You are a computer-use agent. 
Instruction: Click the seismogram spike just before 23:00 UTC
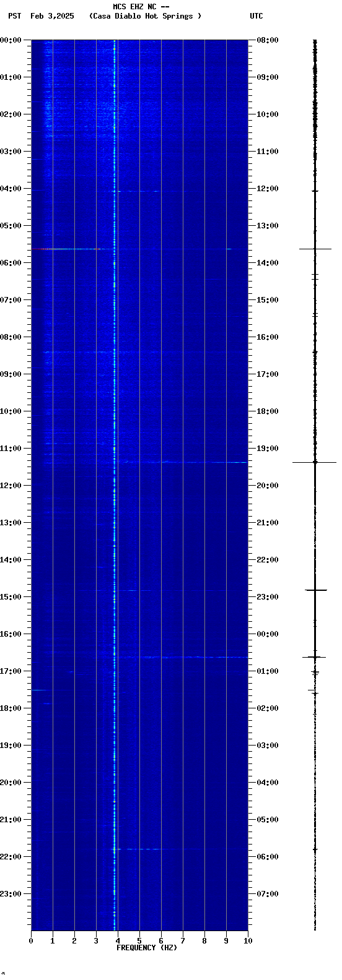(x=315, y=590)
